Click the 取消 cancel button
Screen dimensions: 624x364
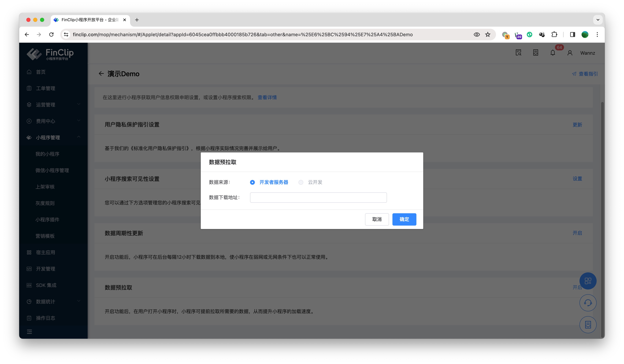(x=377, y=219)
